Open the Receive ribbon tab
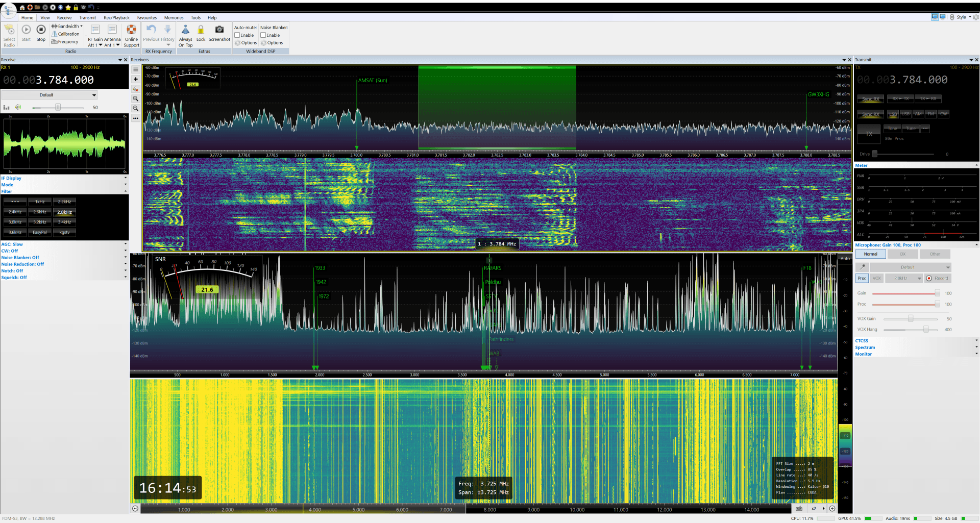Screen dimensions: 980x523 click(x=64, y=17)
